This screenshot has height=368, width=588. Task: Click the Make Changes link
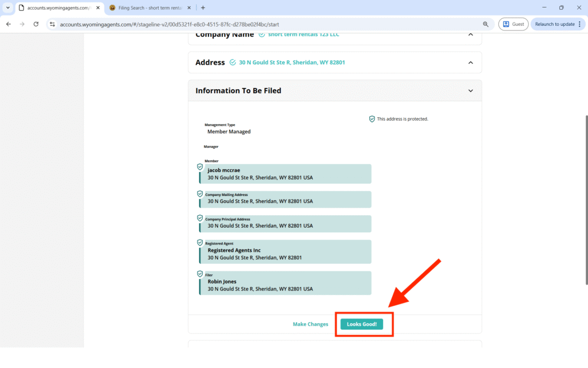[x=310, y=324]
